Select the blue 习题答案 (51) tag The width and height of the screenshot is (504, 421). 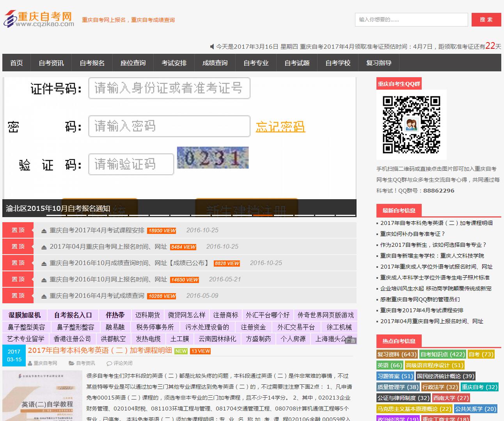pos(395,376)
